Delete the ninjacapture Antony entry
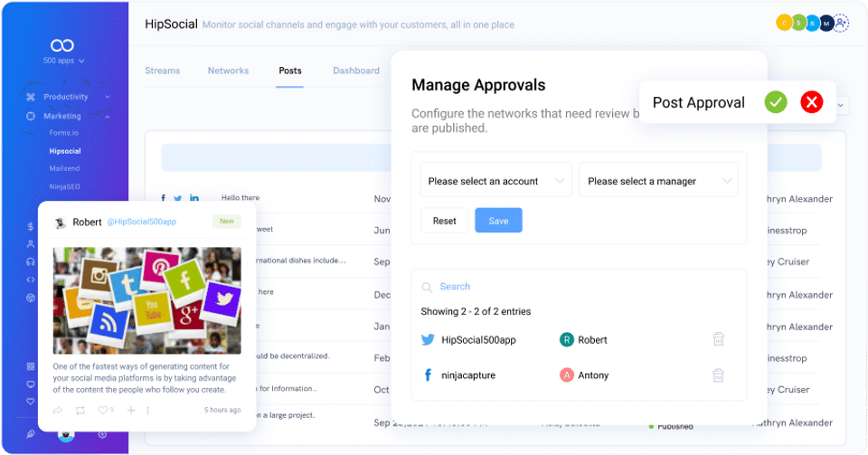Screen dimensions: 868x455 tap(718, 374)
